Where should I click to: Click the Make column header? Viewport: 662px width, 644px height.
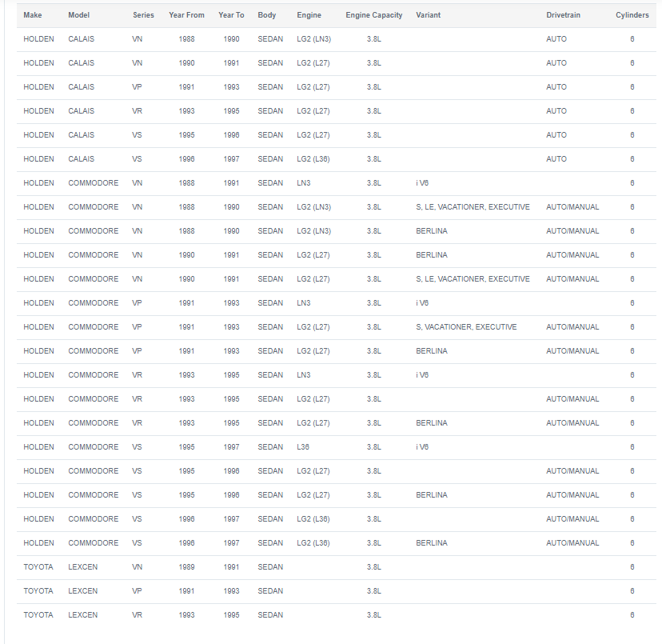point(33,14)
